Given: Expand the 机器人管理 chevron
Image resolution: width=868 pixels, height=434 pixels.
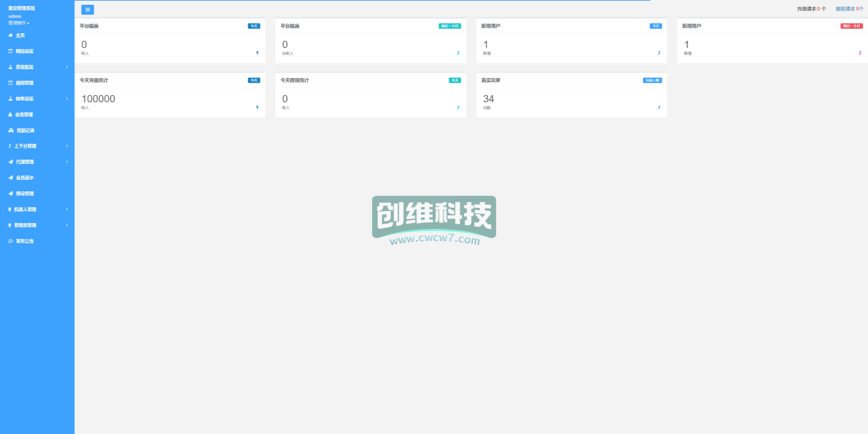Looking at the screenshot, I should click(67, 209).
